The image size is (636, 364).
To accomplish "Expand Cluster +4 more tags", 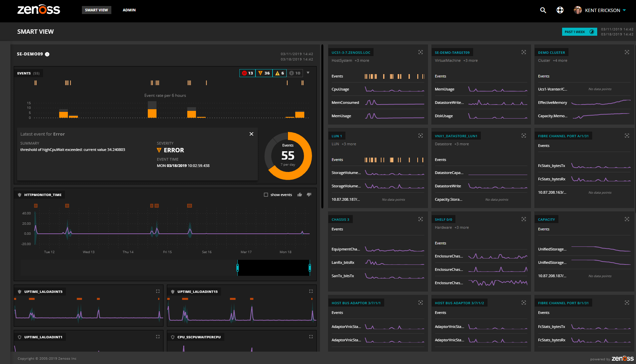I will click(x=560, y=60).
